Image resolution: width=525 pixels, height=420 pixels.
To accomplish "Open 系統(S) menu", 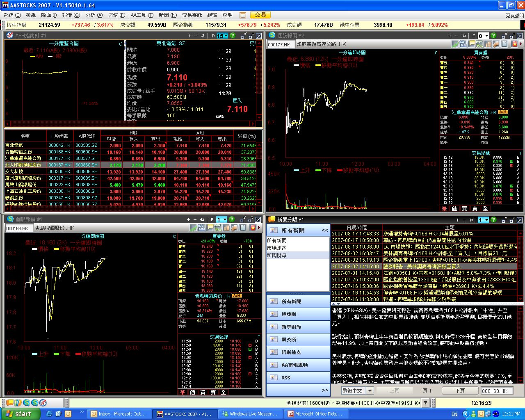I will [12, 15].
